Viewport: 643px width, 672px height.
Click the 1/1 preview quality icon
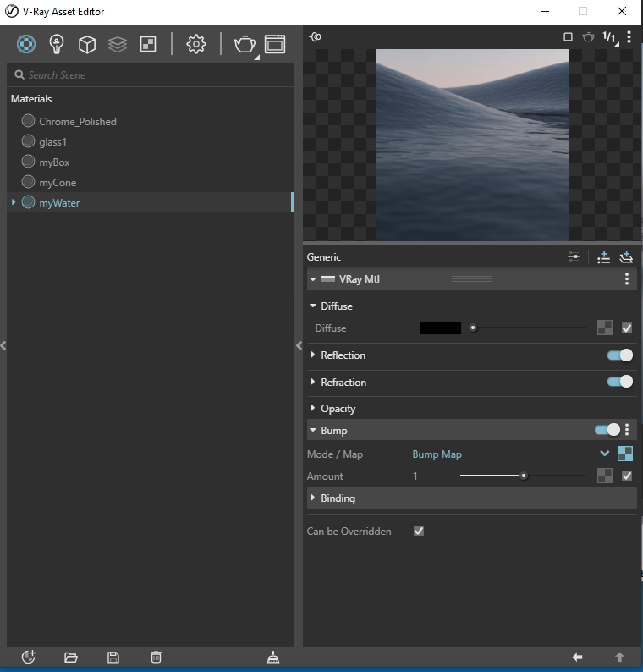(x=610, y=38)
